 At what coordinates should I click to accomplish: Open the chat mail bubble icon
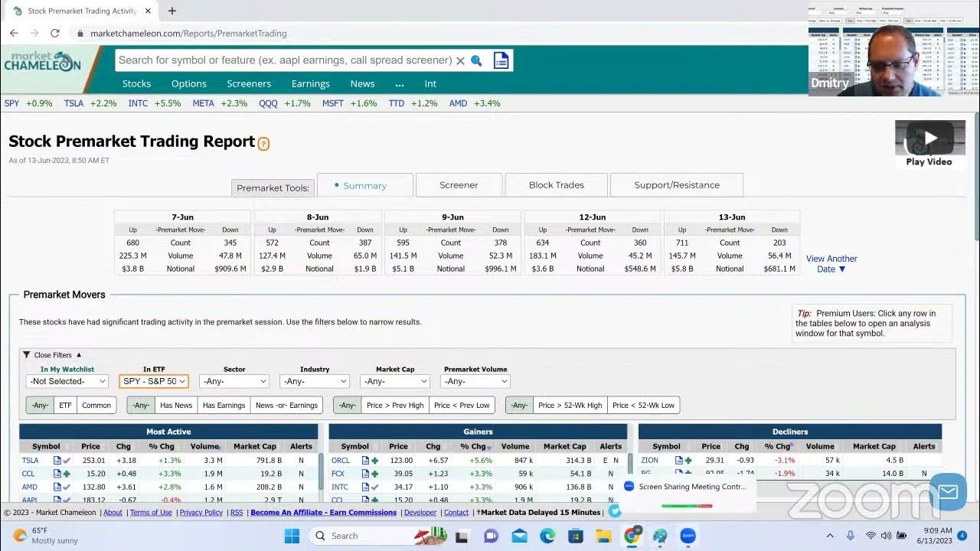pos(948,491)
